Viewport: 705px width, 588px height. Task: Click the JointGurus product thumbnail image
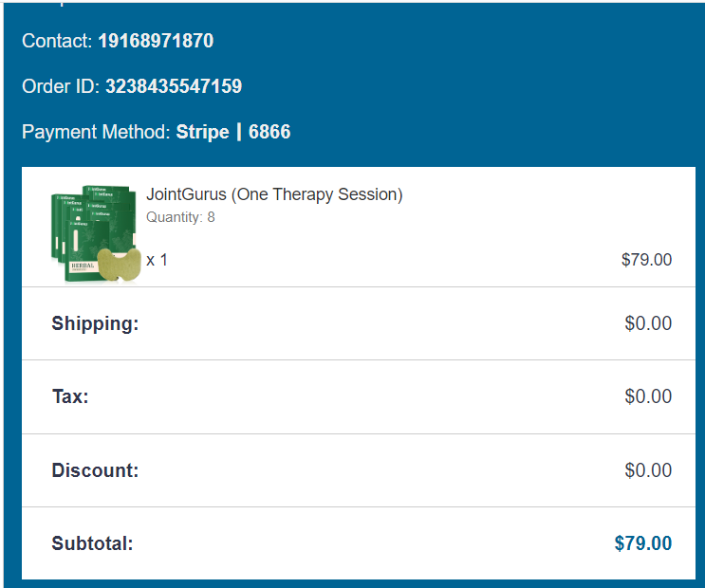point(92,233)
